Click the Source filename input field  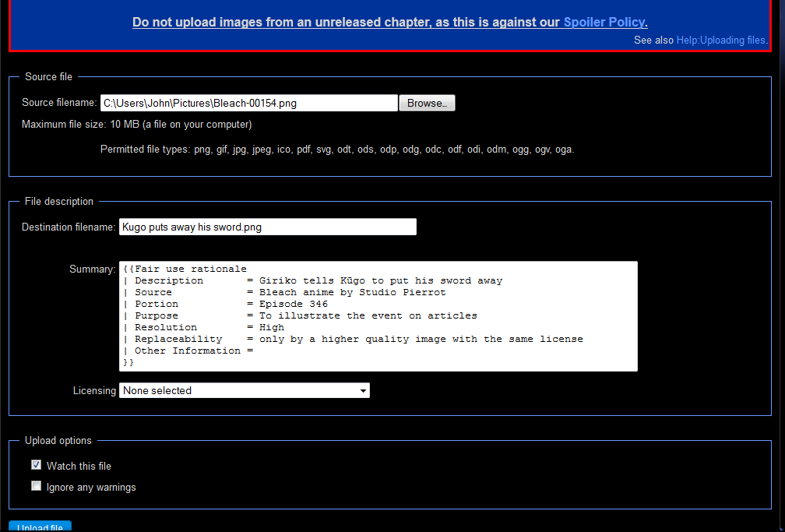tap(249, 103)
